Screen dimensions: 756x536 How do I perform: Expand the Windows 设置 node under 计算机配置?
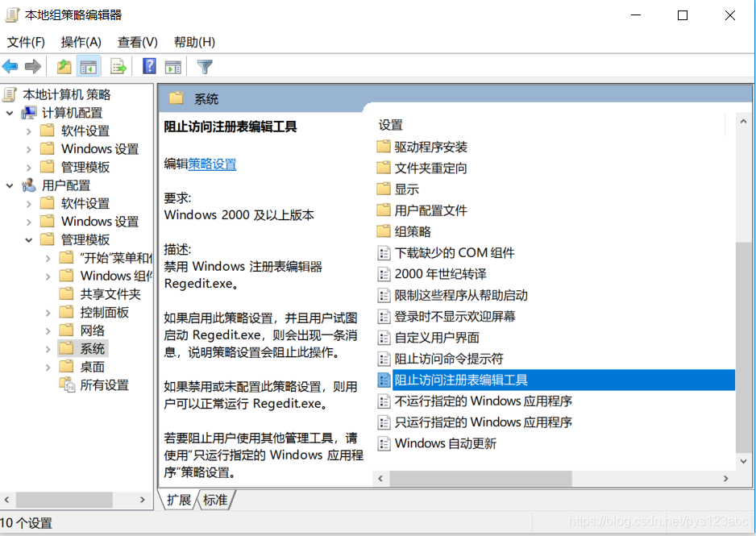point(29,149)
